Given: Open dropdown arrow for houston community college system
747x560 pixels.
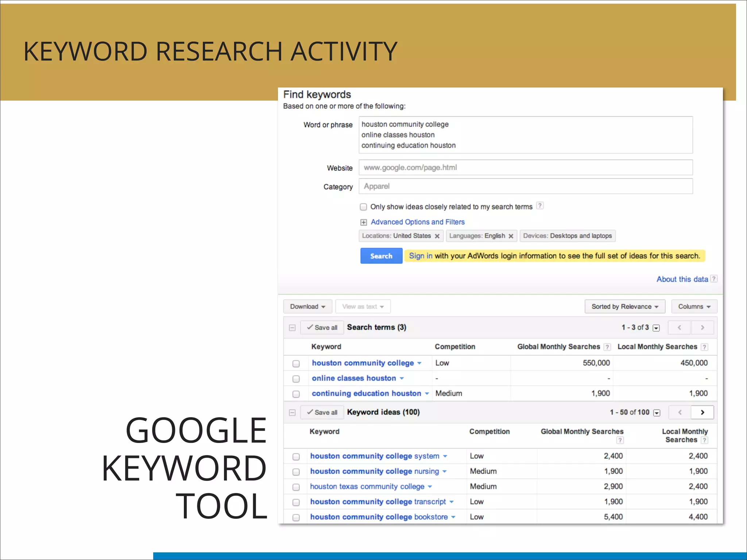Looking at the screenshot, I should tap(445, 456).
